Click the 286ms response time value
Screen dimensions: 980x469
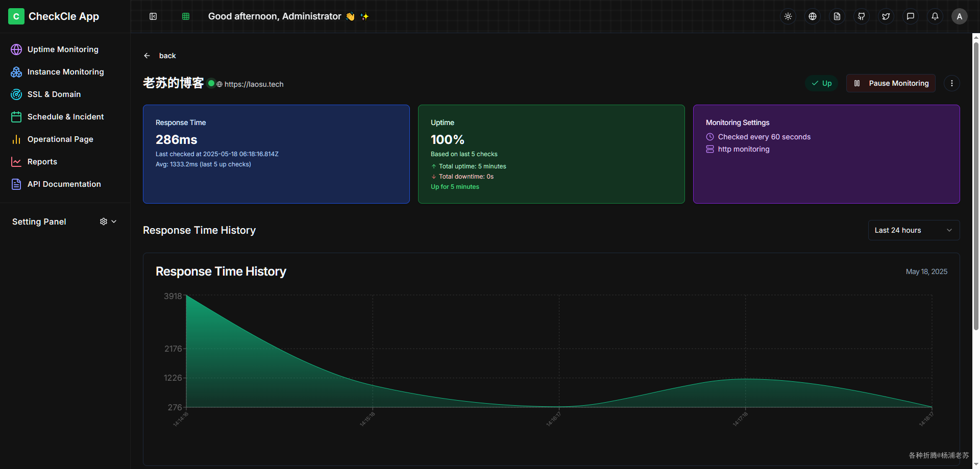click(x=177, y=139)
